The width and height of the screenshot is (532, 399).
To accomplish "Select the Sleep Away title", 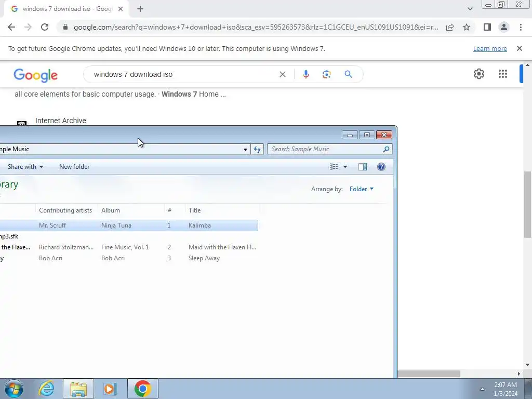I will click(x=204, y=258).
